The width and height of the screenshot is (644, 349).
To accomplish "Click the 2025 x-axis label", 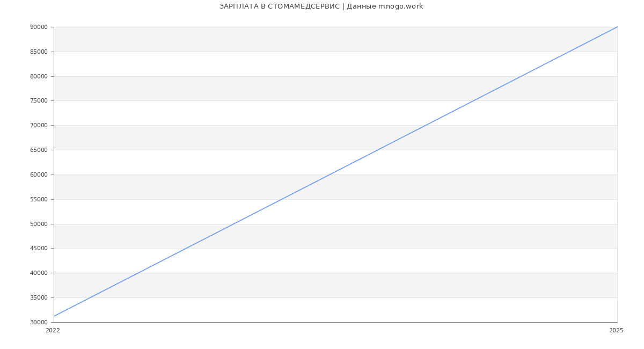I will click(x=616, y=331).
